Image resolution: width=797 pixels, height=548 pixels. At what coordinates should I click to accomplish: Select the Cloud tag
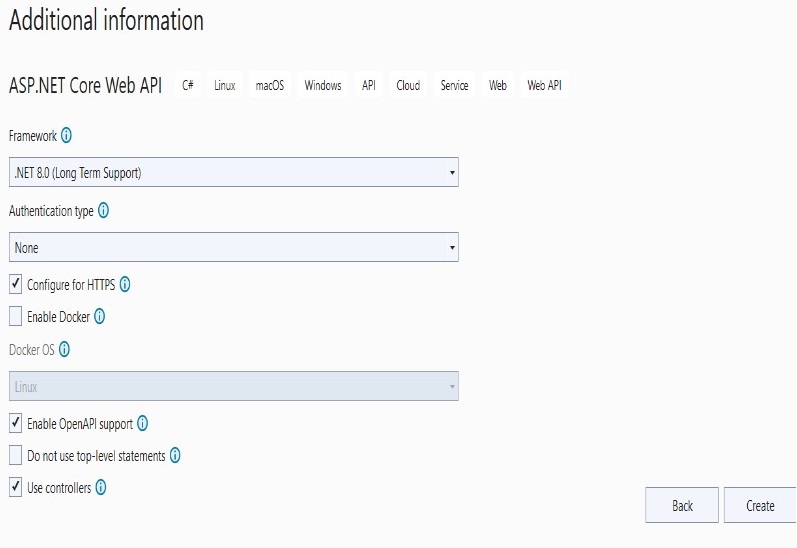click(x=408, y=85)
